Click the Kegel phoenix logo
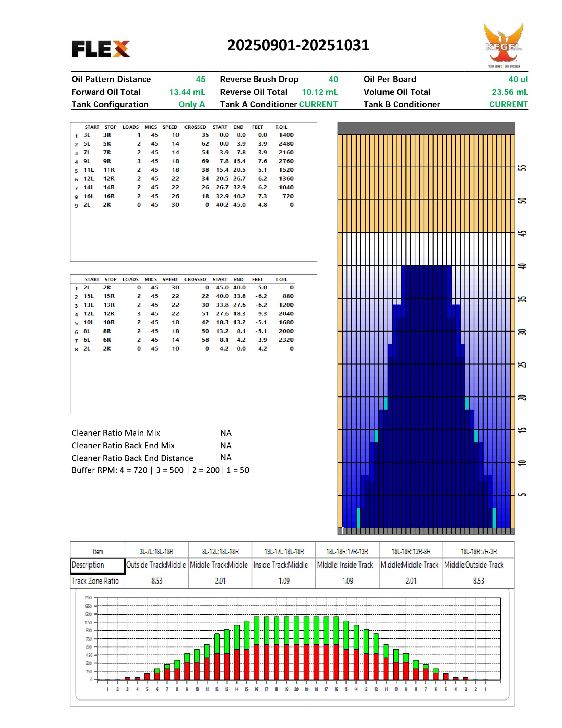The width and height of the screenshot is (562, 728). [503, 45]
